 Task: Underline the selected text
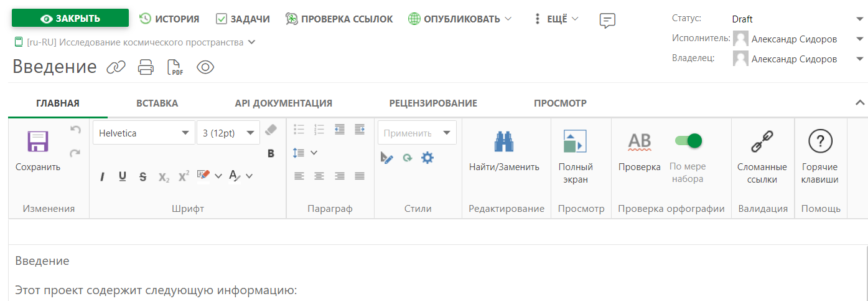(x=123, y=176)
